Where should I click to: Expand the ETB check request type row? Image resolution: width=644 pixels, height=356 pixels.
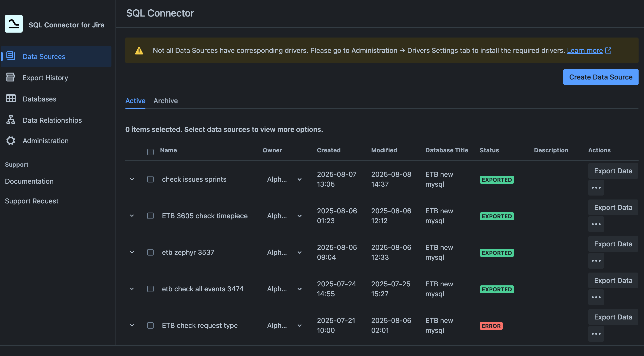pos(132,325)
